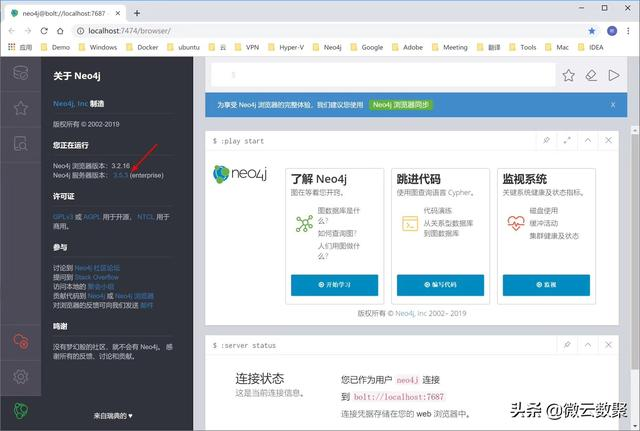Open the GPLv3 license link

click(63, 217)
